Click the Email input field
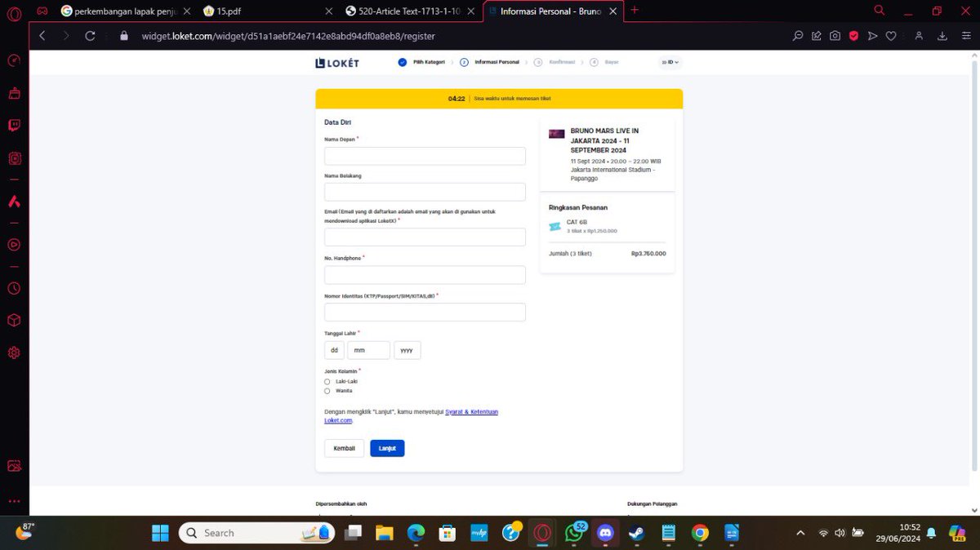This screenshot has height=550, width=980. tap(425, 237)
